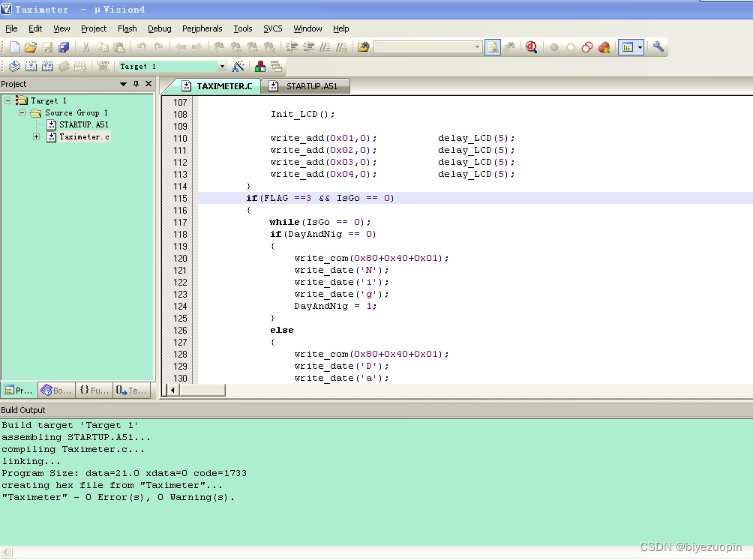Click the Save All icon
Screen dimensions: 753x560
point(64,47)
